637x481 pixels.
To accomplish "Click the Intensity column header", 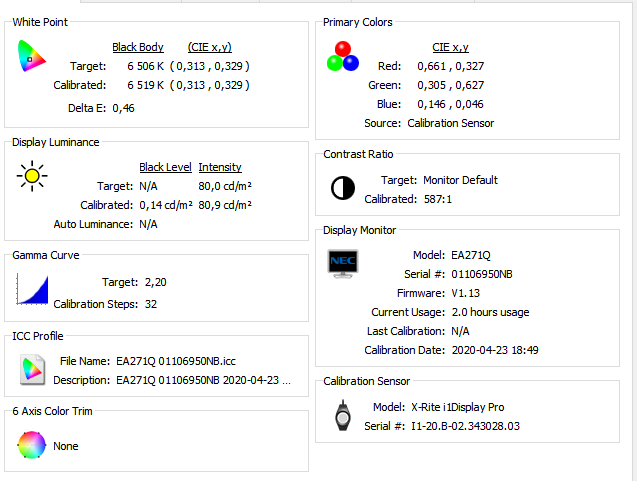I will (220, 167).
